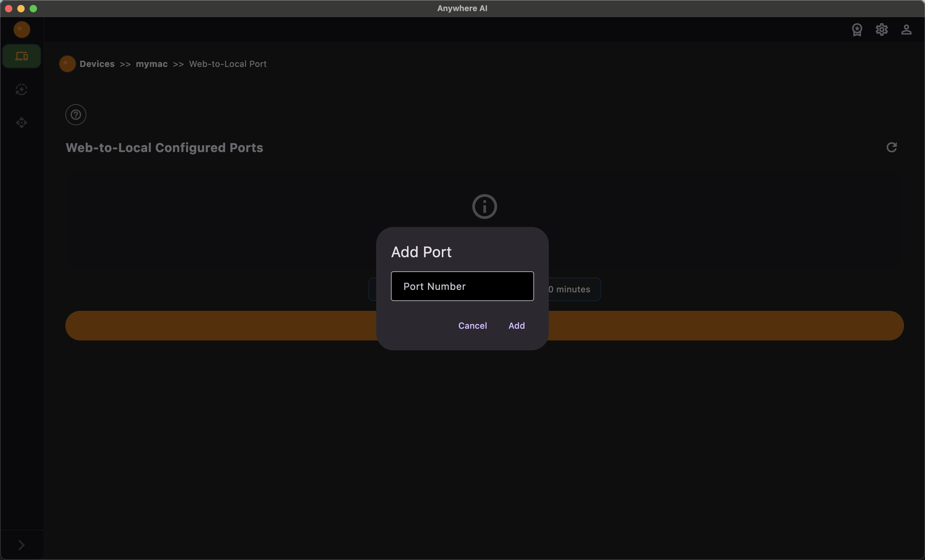Click the info circle icon
This screenshot has height=560, width=925.
(484, 206)
